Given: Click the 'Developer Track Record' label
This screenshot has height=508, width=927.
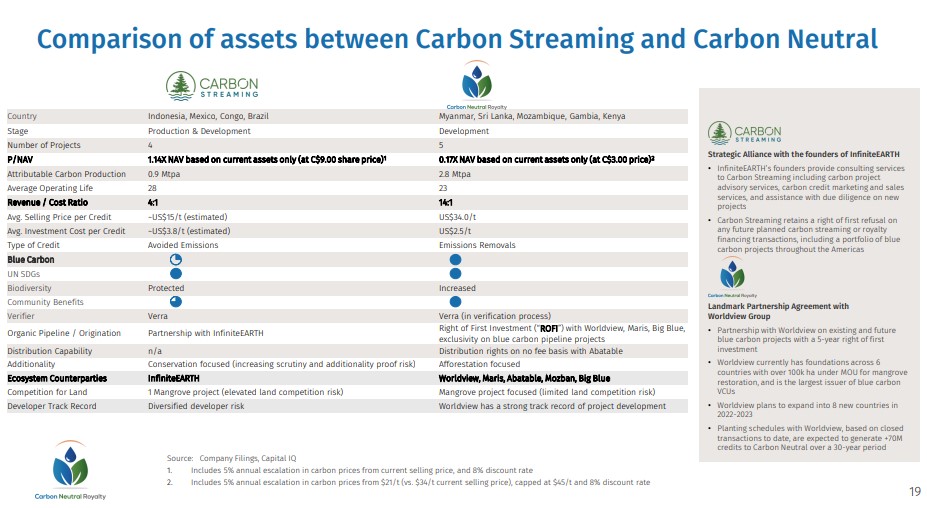Looking at the screenshot, I should click(x=51, y=406).
